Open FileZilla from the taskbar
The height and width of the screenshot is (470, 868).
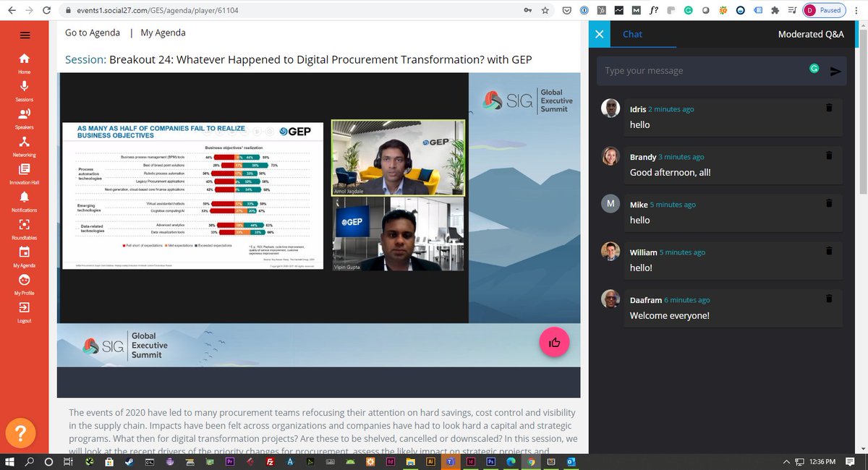click(x=269, y=461)
